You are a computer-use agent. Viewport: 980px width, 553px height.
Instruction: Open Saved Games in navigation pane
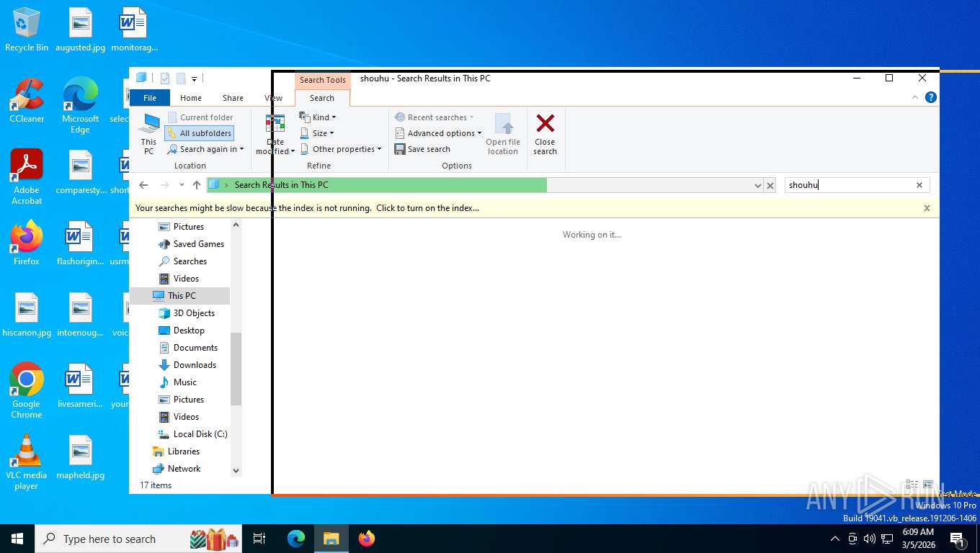(x=190, y=244)
